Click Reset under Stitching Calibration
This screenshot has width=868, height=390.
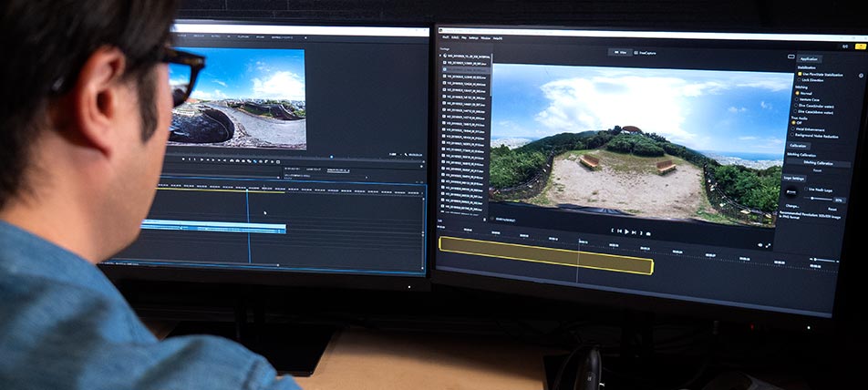tap(818, 170)
